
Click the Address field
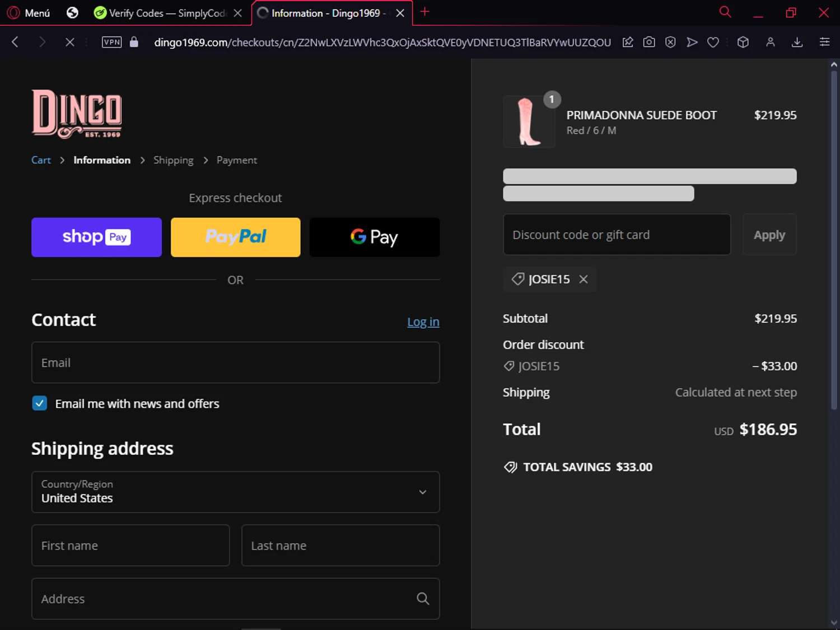point(236,599)
